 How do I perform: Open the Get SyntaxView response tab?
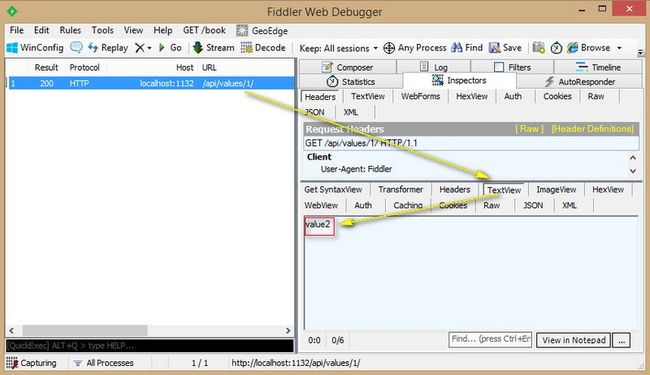click(x=333, y=189)
